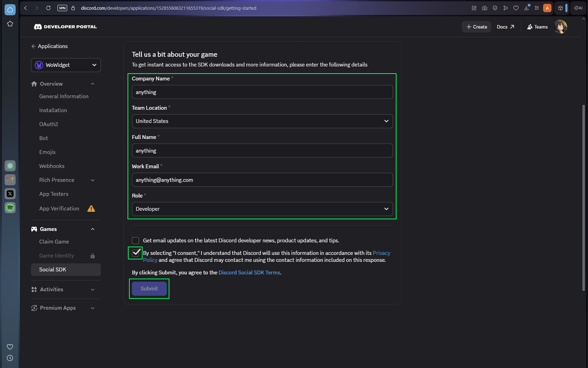Take a snapshot with camera icon
The height and width of the screenshot is (368, 588).
(x=484, y=8)
